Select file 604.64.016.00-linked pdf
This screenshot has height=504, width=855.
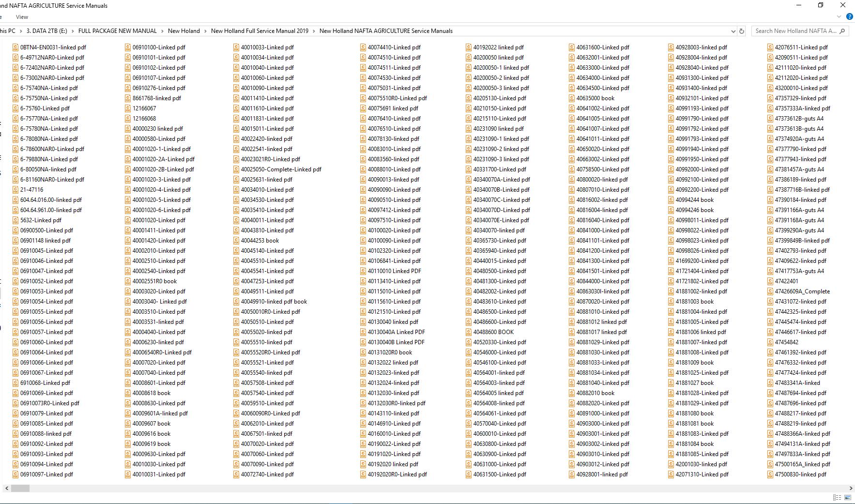(47, 200)
